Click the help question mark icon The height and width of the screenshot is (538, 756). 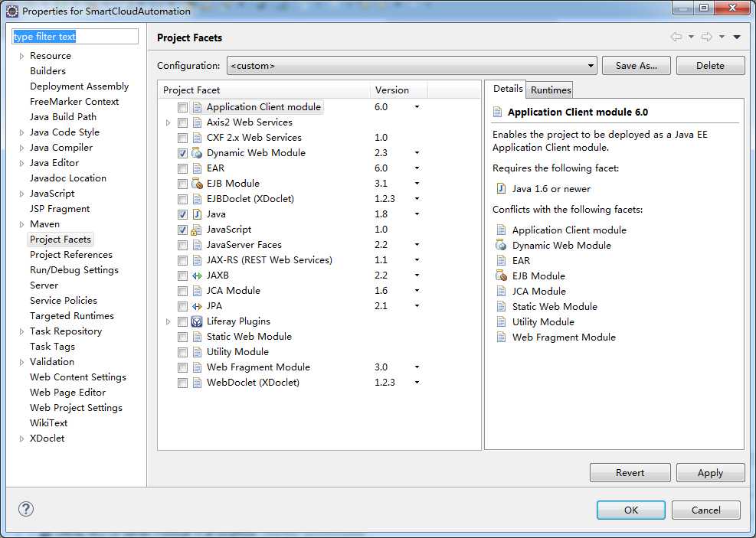point(26,509)
